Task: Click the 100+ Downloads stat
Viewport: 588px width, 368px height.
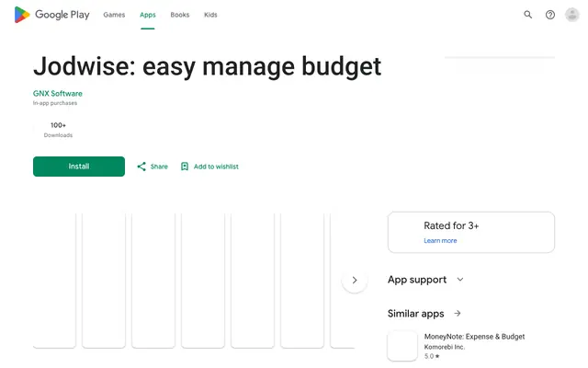Action: tap(58, 130)
